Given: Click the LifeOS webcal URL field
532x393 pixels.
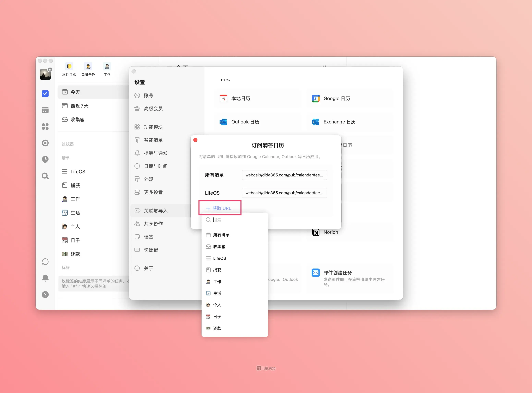Looking at the screenshot, I should [x=284, y=193].
